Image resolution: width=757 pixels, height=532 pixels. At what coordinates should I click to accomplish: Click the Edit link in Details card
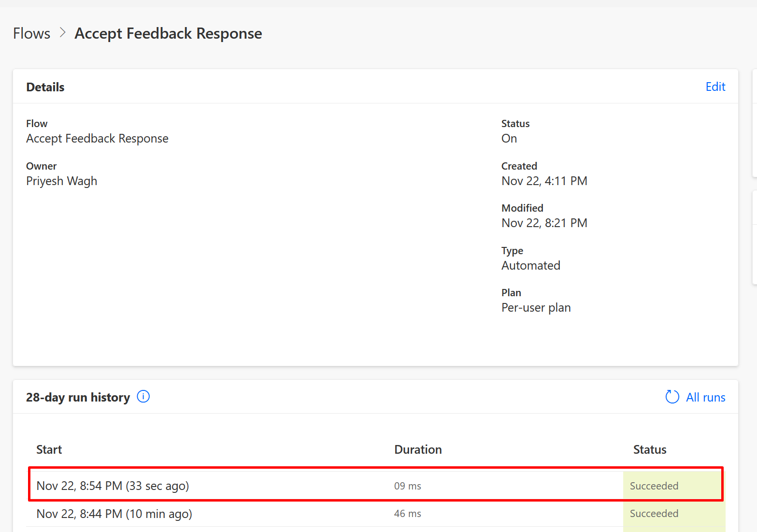click(x=715, y=86)
